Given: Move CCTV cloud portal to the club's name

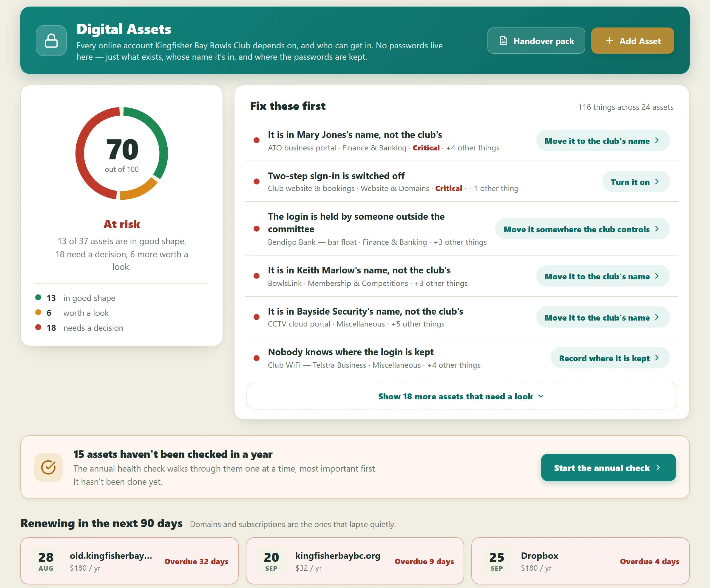Looking at the screenshot, I should pos(603,317).
